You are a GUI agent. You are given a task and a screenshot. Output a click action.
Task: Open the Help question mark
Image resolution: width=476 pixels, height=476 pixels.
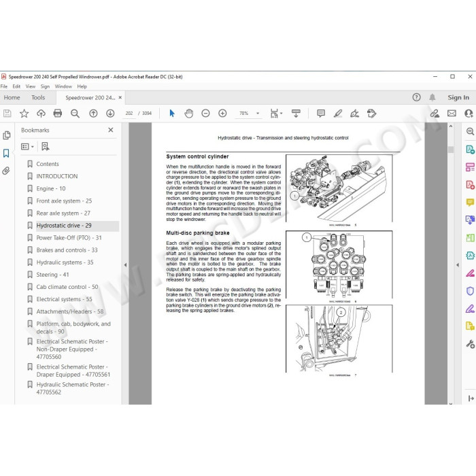pyautogui.click(x=416, y=97)
